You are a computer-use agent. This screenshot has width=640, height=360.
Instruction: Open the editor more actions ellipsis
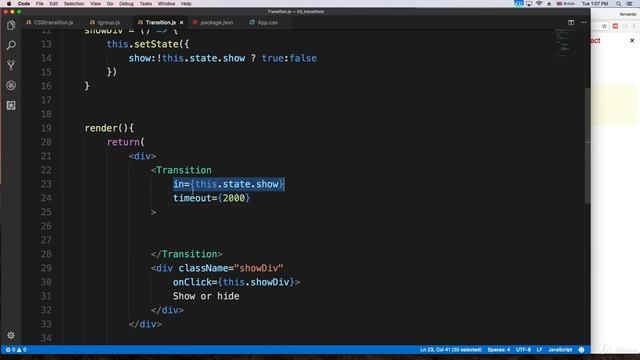point(584,22)
